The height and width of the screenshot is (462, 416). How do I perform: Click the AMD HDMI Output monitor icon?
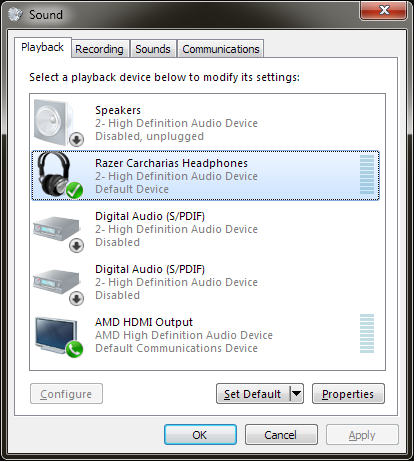pos(59,337)
